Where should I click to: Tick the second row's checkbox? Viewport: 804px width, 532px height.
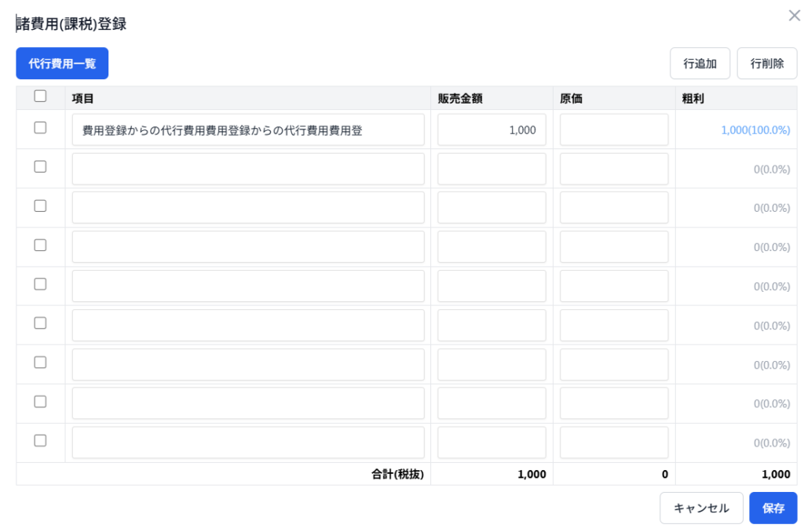(x=40, y=167)
